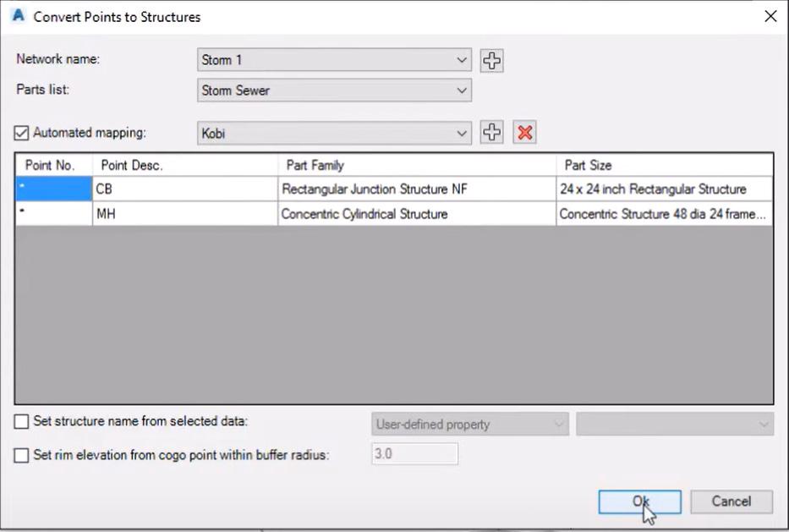Screen dimensions: 789x532
Task: Select Concentric Cylindrical Structure cell
Action: click(417, 214)
